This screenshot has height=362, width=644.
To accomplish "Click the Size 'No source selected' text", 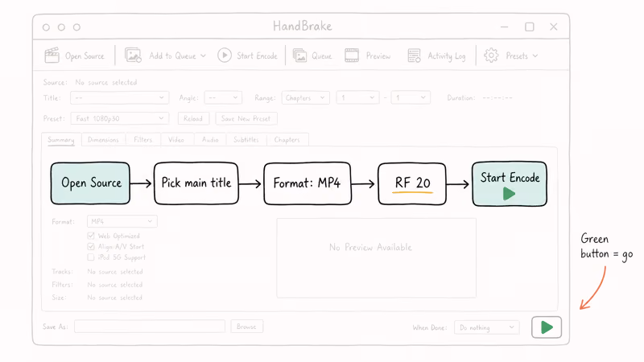I will pos(115,297).
